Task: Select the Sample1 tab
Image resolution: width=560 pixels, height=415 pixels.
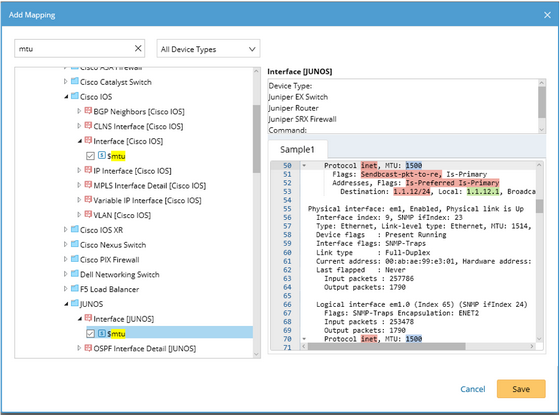Action: click(297, 149)
